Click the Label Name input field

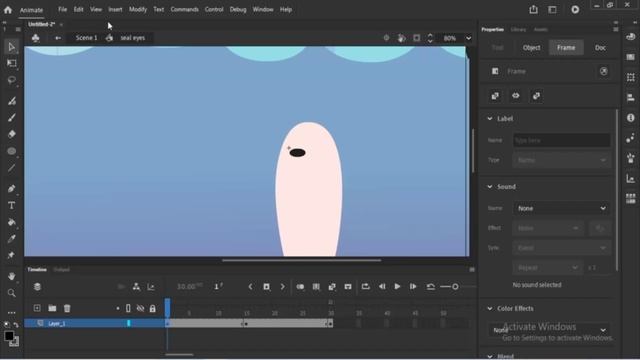[562, 140]
